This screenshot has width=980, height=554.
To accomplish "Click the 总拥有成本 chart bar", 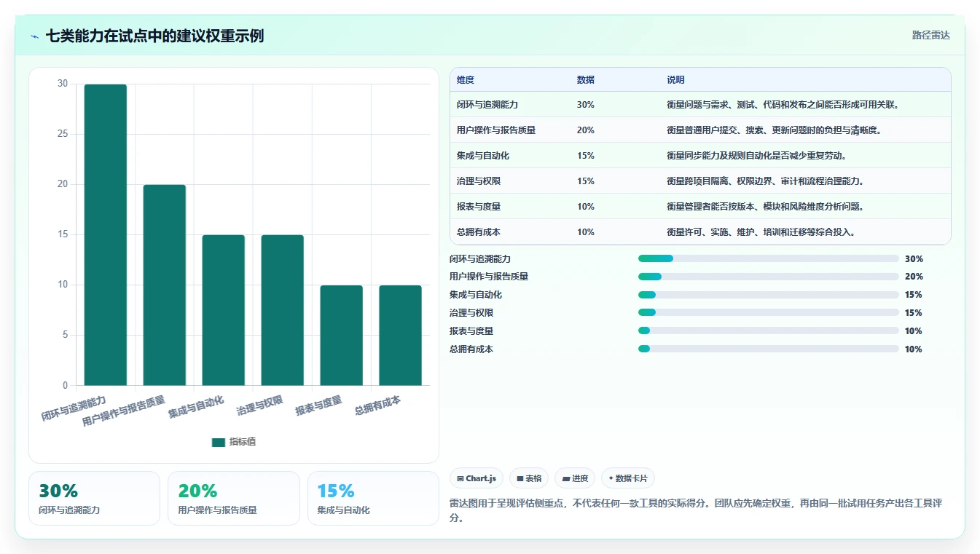I will click(x=401, y=335).
